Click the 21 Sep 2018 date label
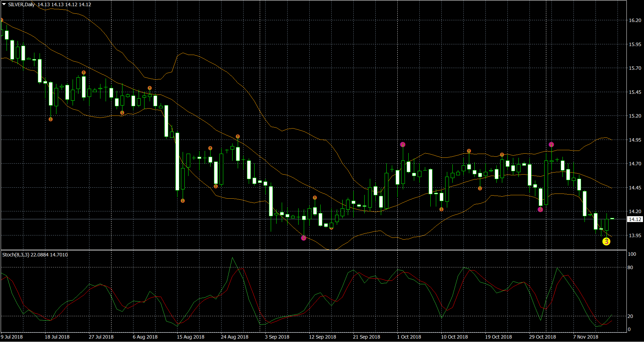Viewport: 644px width, 342px height. coord(367,337)
